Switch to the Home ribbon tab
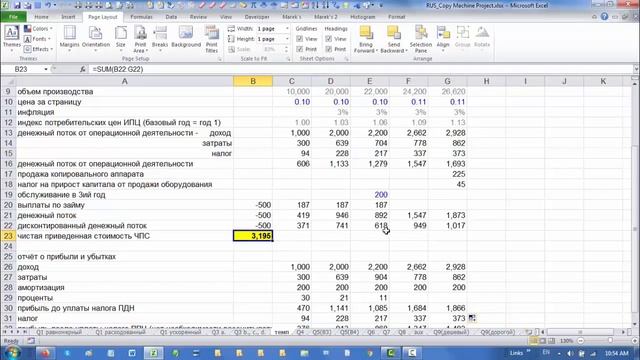The image size is (640, 360). 41,17
